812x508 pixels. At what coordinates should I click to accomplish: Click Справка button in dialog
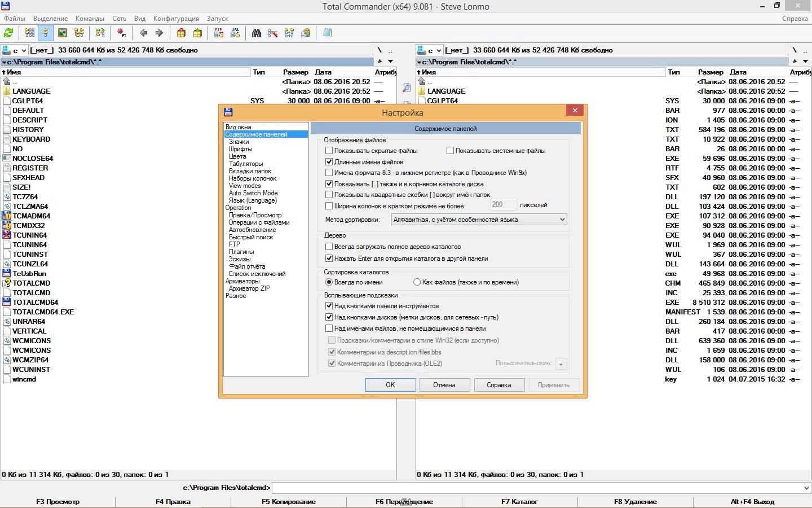pyautogui.click(x=499, y=385)
